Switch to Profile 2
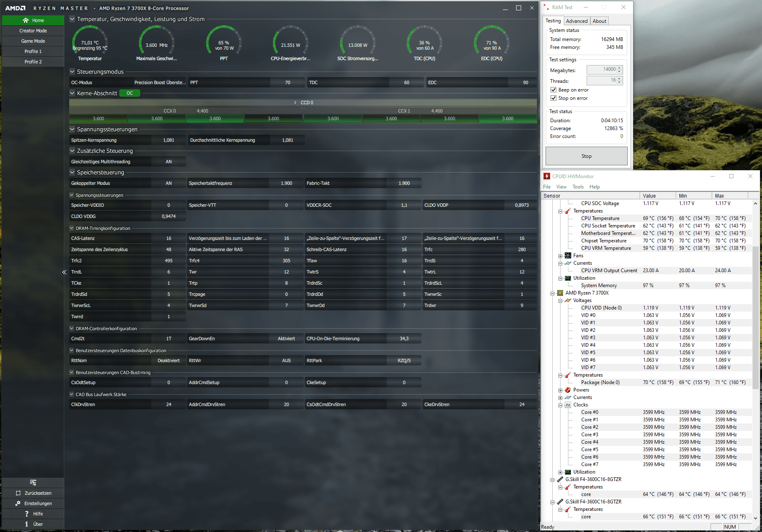Screen dimensions: 762x532 coord(33,62)
